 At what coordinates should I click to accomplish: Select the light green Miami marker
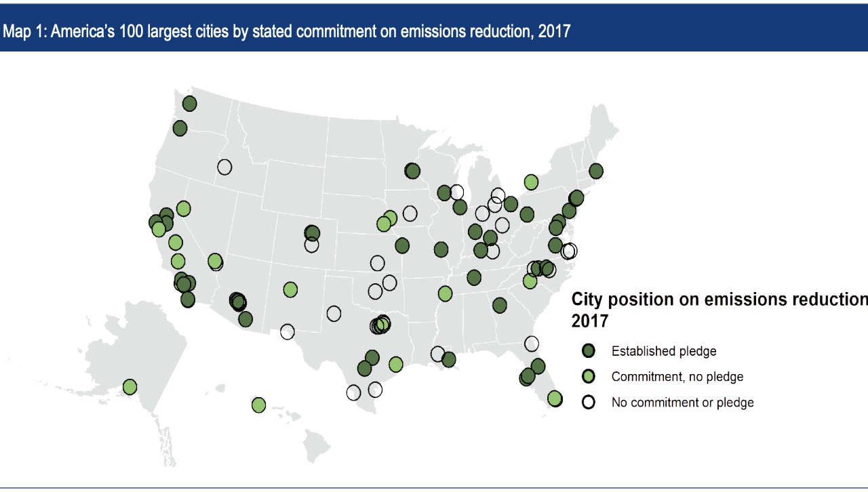(555, 398)
